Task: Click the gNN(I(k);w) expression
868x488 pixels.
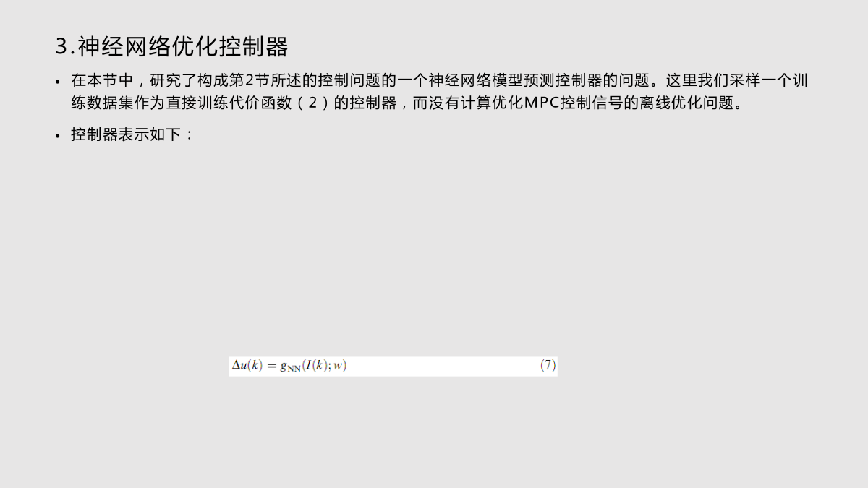Action: (x=313, y=366)
